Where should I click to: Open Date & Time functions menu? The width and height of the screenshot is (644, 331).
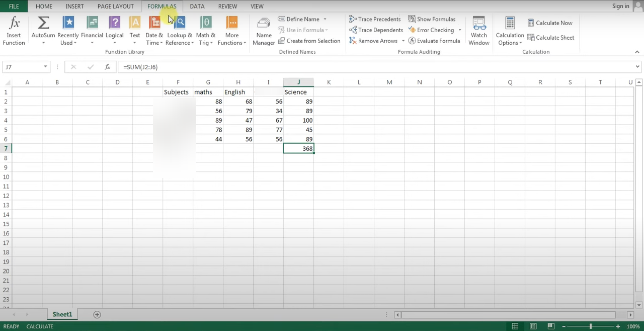click(x=154, y=30)
